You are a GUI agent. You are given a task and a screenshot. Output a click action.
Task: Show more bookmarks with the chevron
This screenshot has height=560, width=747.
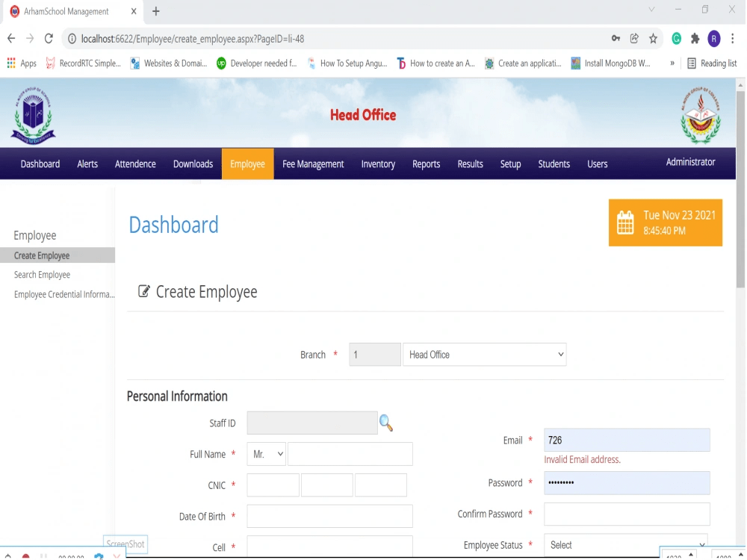point(672,63)
